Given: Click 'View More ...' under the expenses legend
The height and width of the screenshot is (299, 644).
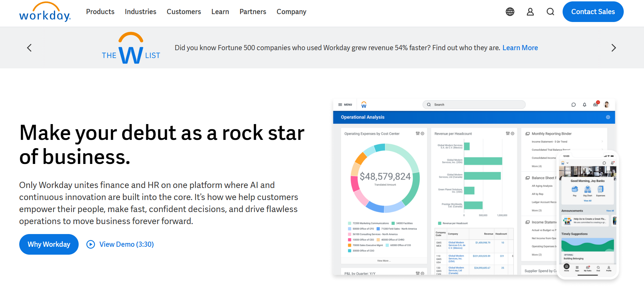Looking at the screenshot, I should [x=384, y=261].
